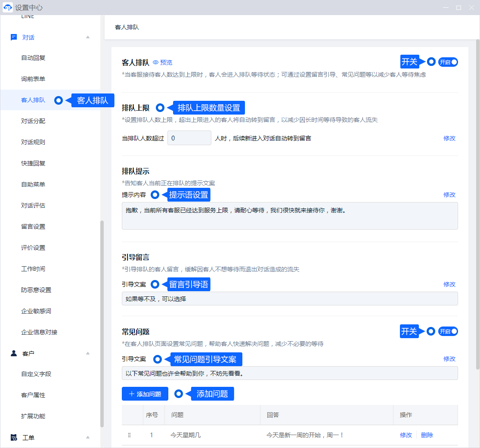Click the eye icon beside 预览
Image resolution: width=480 pixels, height=448 pixels.
coord(156,62)
